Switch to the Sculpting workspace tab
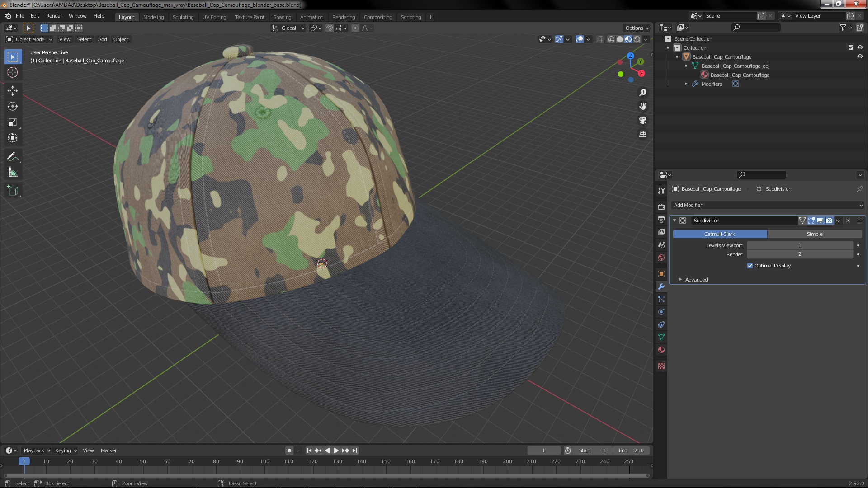The image size is (868, 488). [x=183, y=17]
